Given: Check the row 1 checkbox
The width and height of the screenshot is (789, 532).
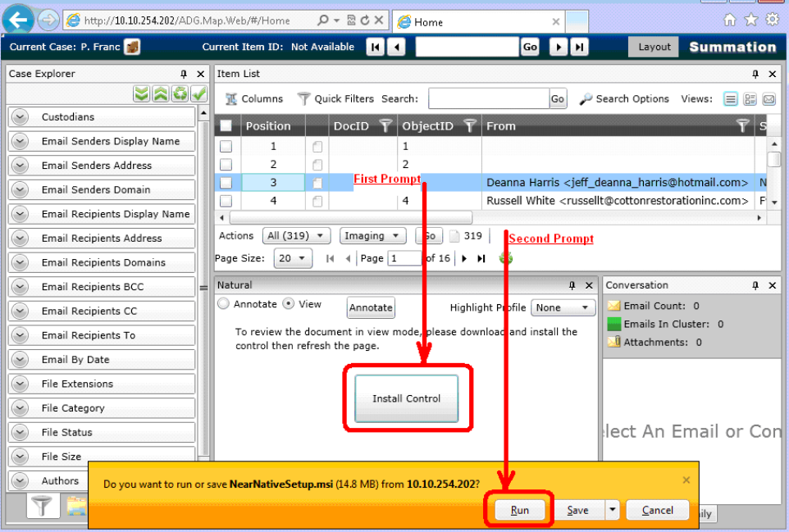Looking at the screenshot, I should tap(226, 147).
